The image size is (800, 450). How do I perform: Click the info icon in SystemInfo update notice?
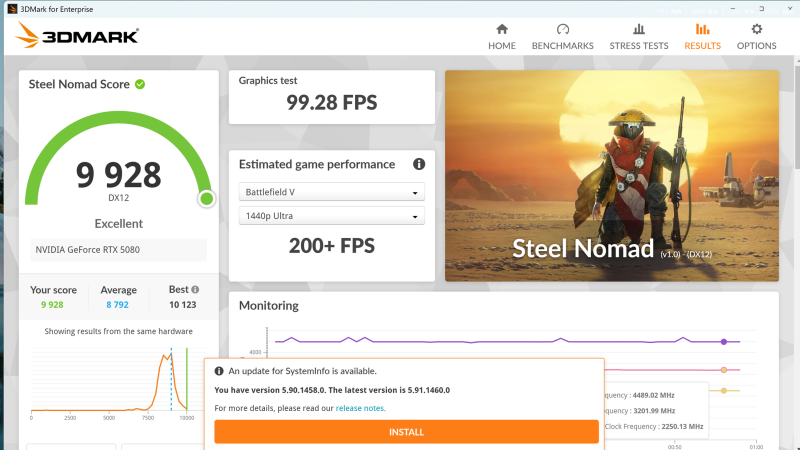point(219,371)
